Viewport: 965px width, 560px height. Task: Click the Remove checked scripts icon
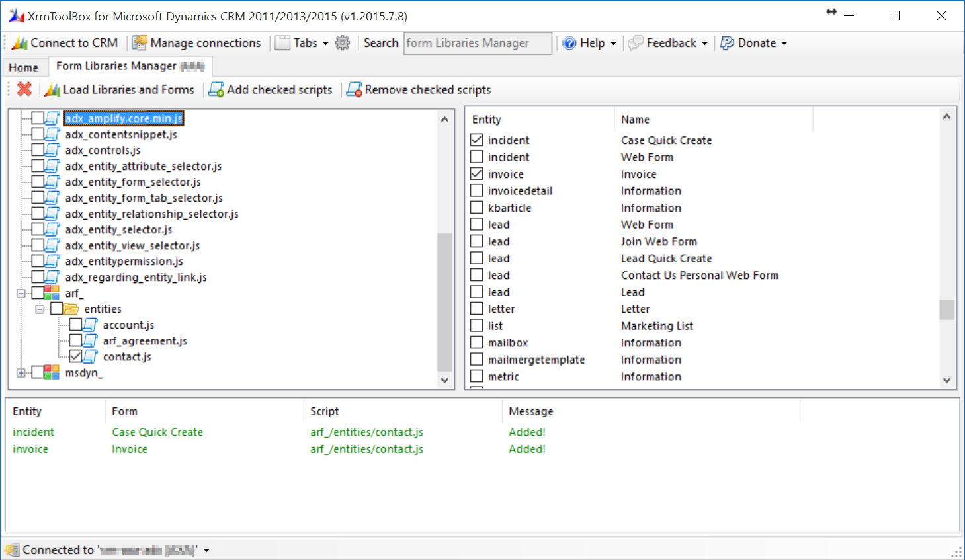click(354, 89)
